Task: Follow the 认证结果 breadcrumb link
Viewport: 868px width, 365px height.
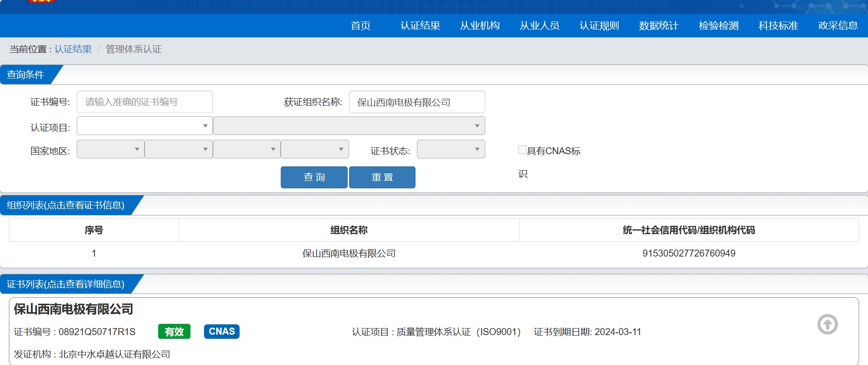Action: [73, 49]
